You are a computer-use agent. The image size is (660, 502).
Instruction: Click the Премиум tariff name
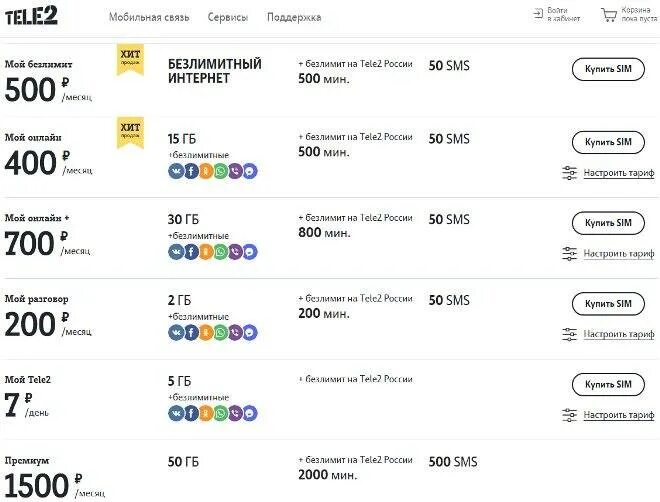coord(27,460)
